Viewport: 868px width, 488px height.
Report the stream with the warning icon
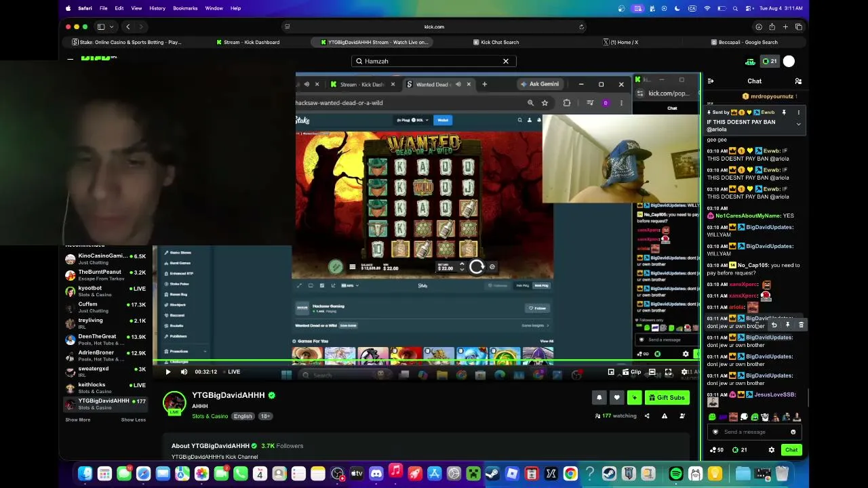(665, 415)
